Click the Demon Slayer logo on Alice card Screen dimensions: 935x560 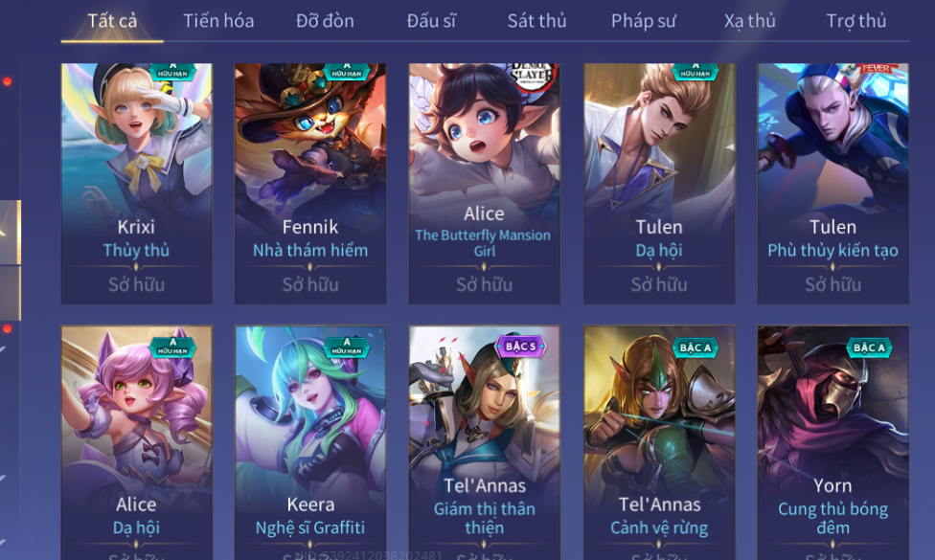pyautogui.click(x=532, y=76)
